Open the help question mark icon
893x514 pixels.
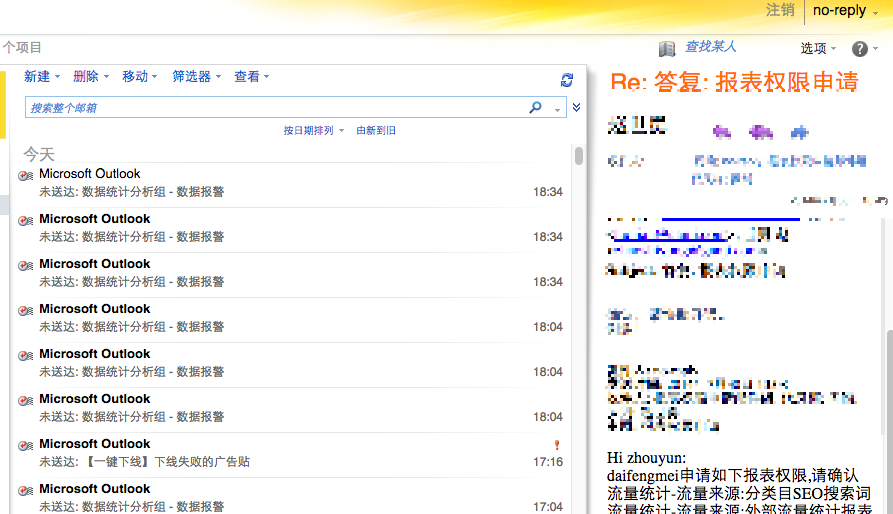(859, 49)
